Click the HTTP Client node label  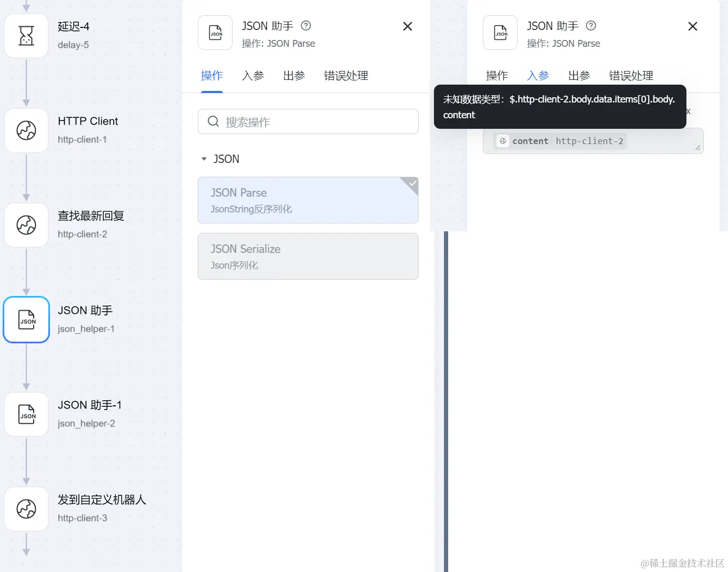pos(88,121)
